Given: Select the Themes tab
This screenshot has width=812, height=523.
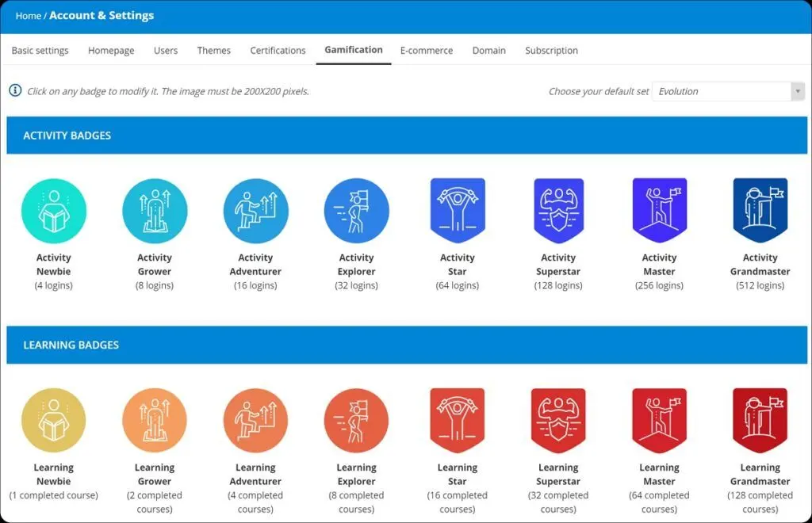Looking at the screenshot, I should pyautogui.click(x=214, y=50).
